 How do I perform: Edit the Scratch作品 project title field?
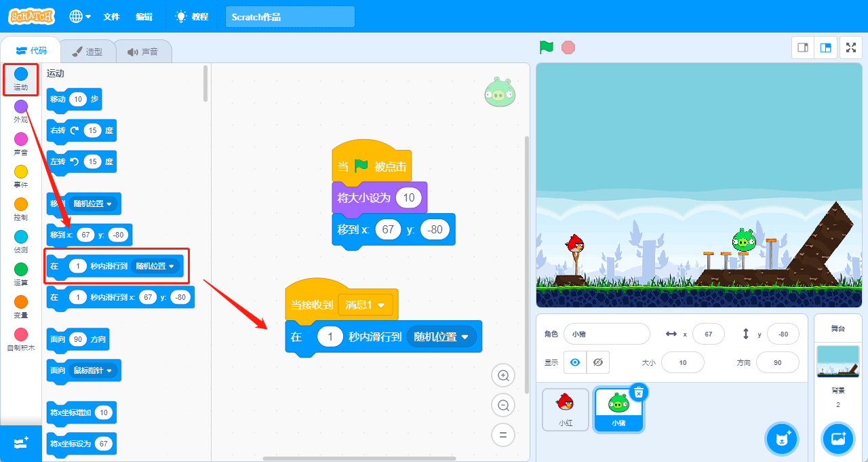click(290, 17)
